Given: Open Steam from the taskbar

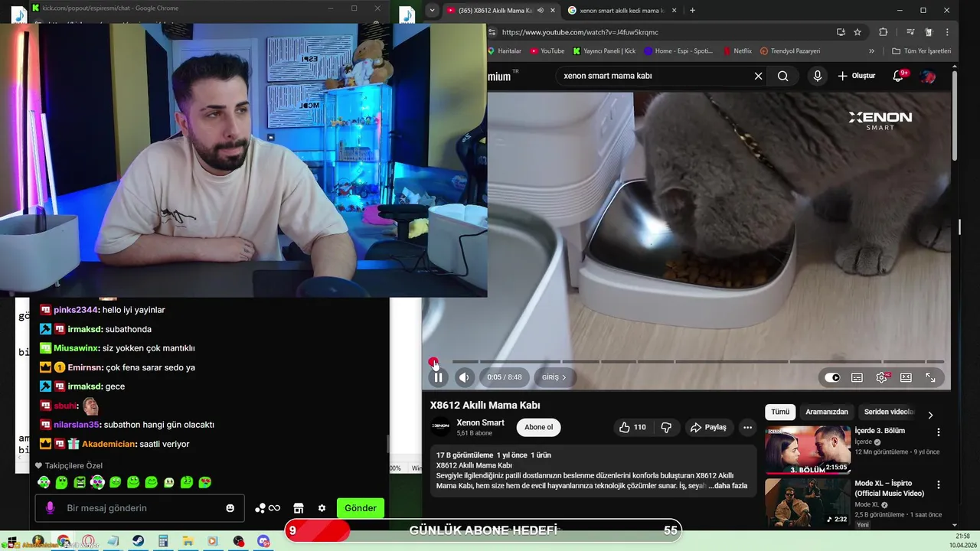Looking at the screenshot, I should coord(138,541).
